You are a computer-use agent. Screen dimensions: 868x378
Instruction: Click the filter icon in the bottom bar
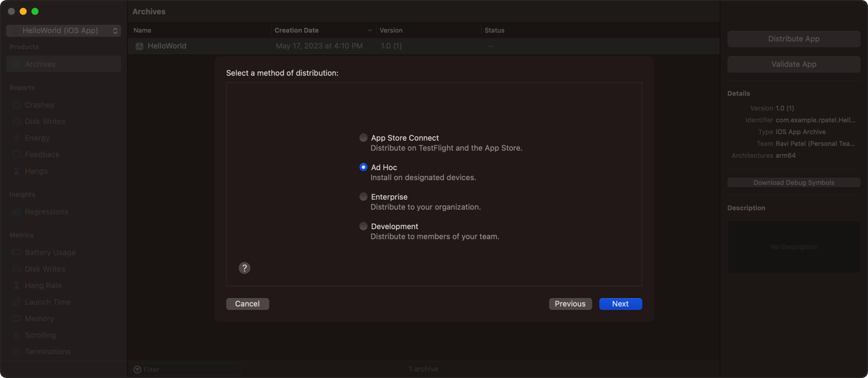(138, 370)
